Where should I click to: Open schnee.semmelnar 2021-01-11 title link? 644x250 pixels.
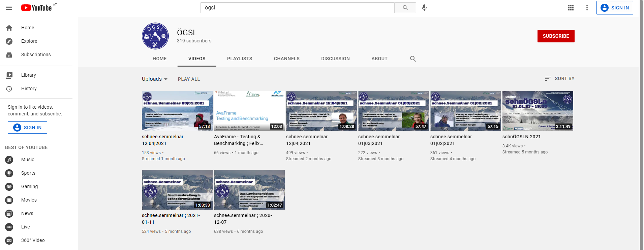pyautogui.click(x=171, y=219)
